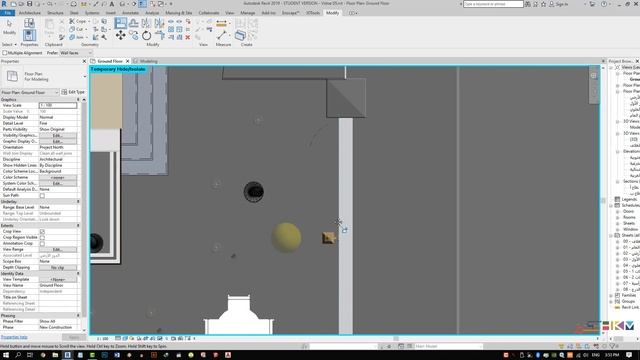Screen dimensions: 640x360
Task: Collapse the Extents properties section
Action: point(78,226)
